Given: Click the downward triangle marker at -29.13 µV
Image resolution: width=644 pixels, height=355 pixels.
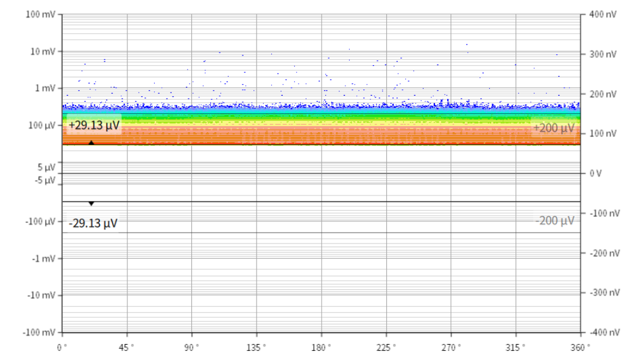Looking at the screenshot, I should [91, 203].
